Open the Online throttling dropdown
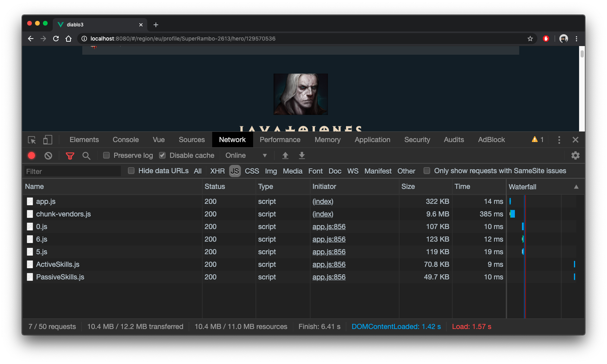 coord(246,155)
